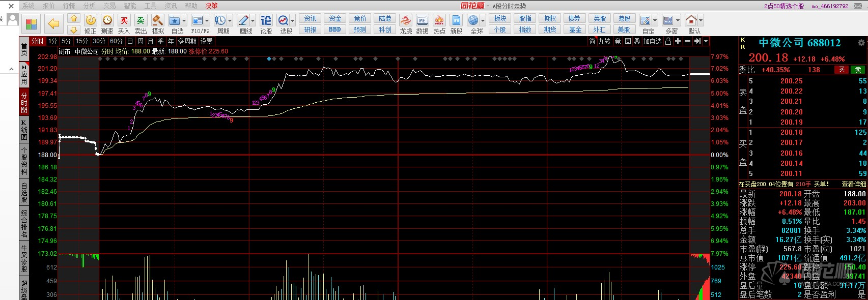
Task: Click the 卖出 (sell) toolbar icon
Action: tap(141, 21)
